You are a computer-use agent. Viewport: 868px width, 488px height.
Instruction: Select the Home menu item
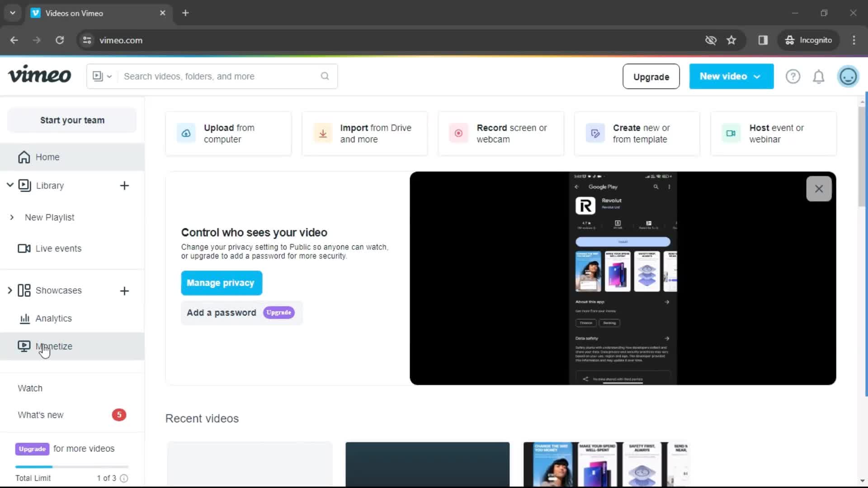[47, 157]
